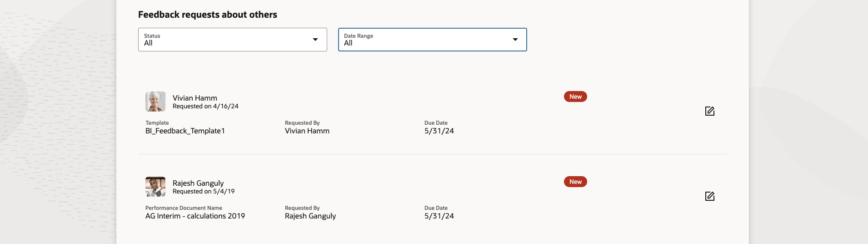This screenshot has width=868, height=244.
Task: Click the due date on Vivian Hamm's request
Action: (x=439, y=131)
